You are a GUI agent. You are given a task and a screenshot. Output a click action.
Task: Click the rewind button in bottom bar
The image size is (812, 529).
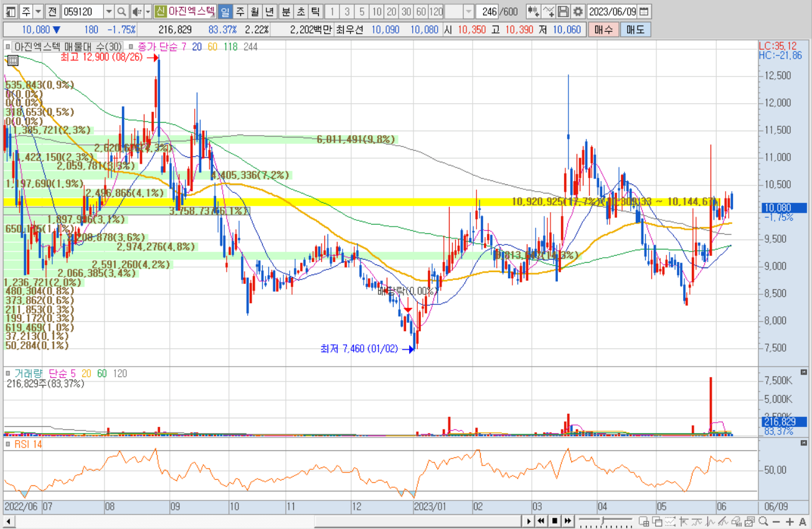(541, 521)
